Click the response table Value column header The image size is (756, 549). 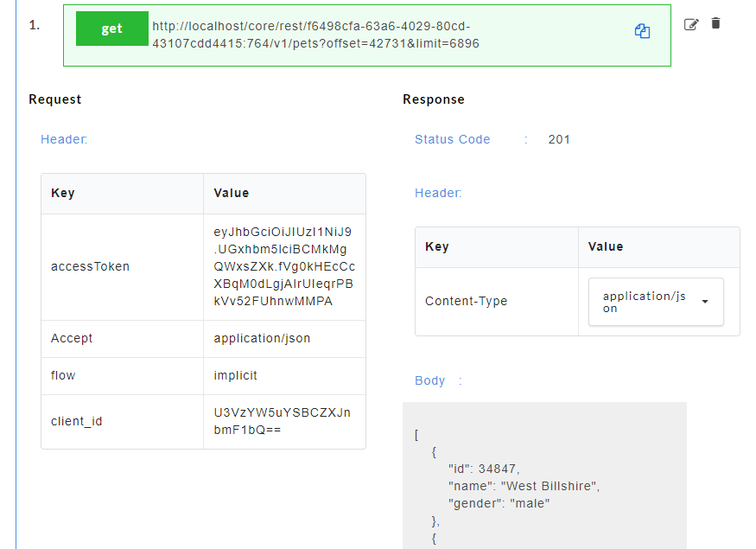(x=658, y=247)
